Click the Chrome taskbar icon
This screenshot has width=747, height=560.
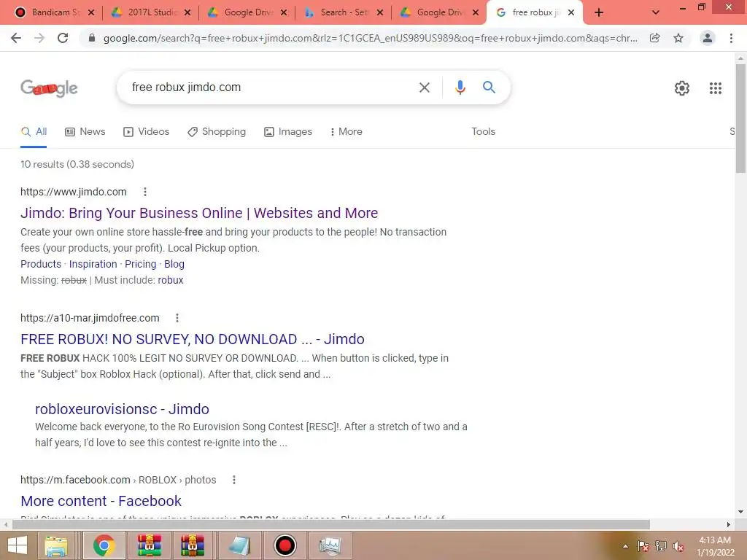pos(104,545)
